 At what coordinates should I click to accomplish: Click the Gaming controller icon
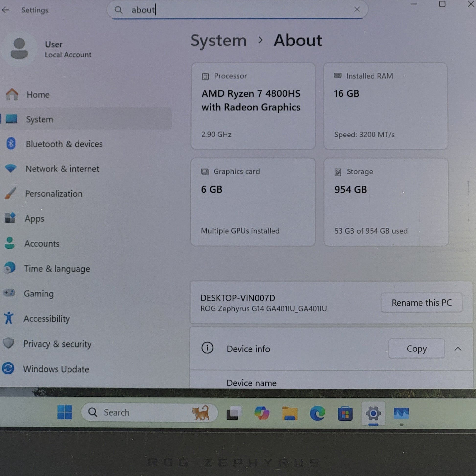click(9, 293)
